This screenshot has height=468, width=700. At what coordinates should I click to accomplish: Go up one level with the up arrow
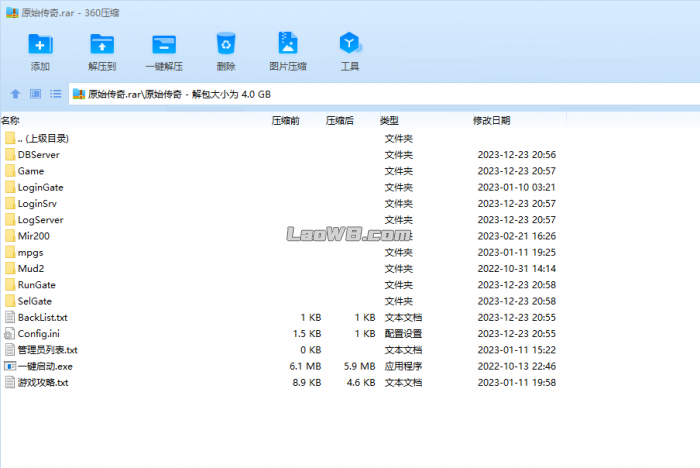[15, 94]
